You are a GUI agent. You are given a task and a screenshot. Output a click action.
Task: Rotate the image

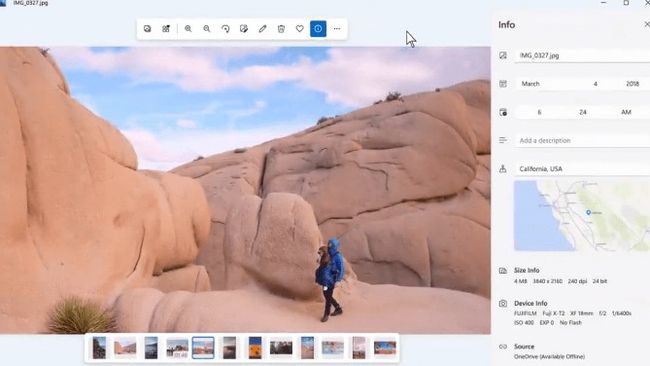(226, 29)
